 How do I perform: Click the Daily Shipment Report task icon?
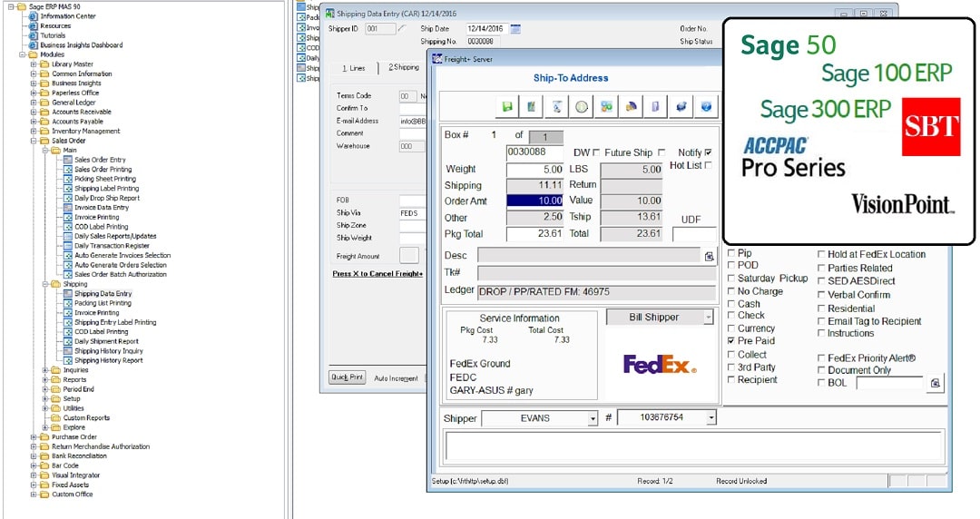pos(68,342)
